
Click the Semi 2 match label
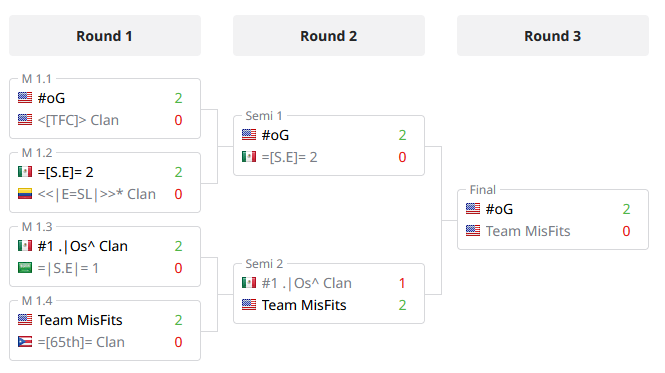tap(264, 264)
